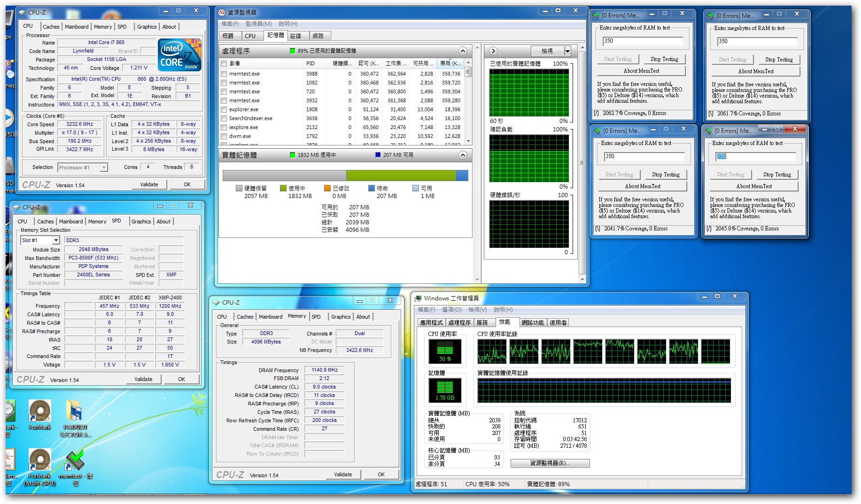This screenshot has height=504, width=861.
Task: Check the explorer.exe process checkbox
Action: point(224,110)
